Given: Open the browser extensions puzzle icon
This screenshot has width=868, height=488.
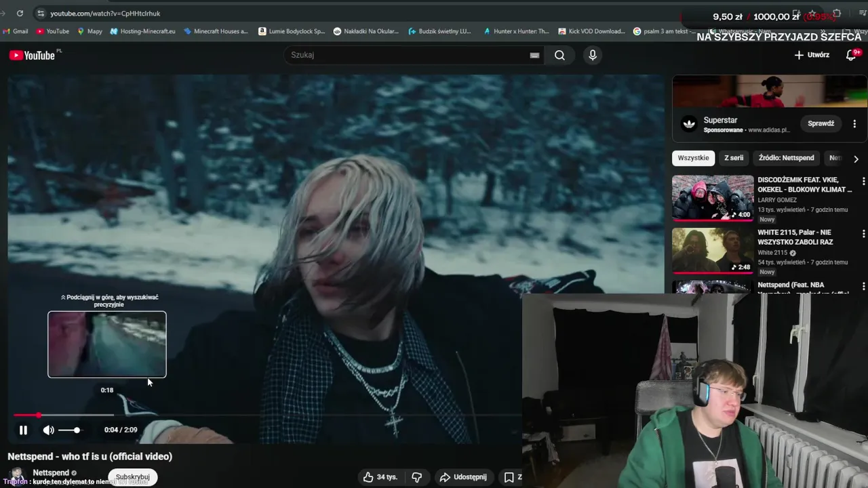Looking at the screenshot, I should [837, 14].
